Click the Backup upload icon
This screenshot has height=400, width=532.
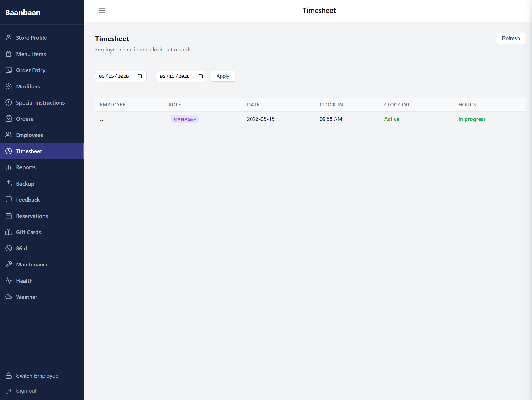[9, 184]
